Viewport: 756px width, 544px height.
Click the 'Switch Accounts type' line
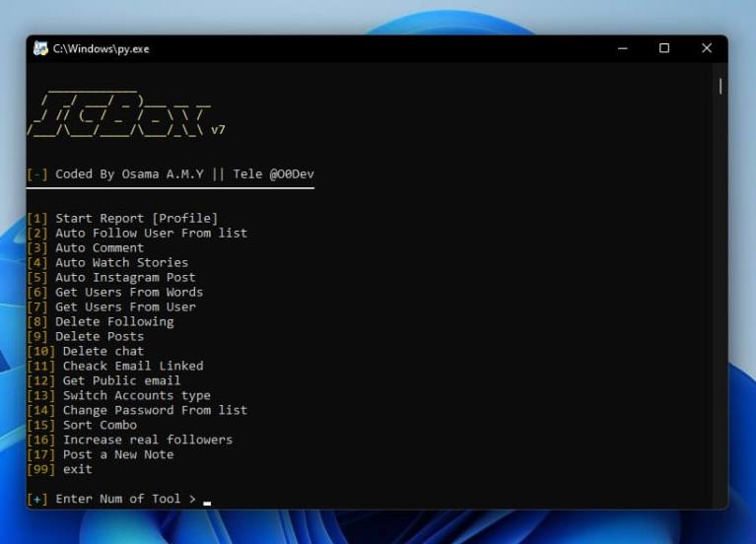pyautogui.click(x=118, y=395)
